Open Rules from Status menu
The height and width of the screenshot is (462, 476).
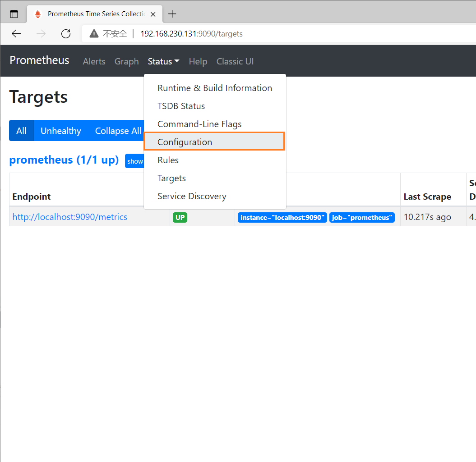[215, 160]
